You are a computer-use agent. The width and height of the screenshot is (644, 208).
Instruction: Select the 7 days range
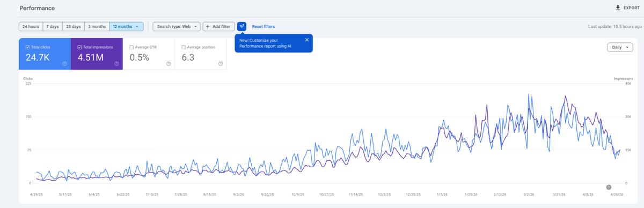point(53,26)
